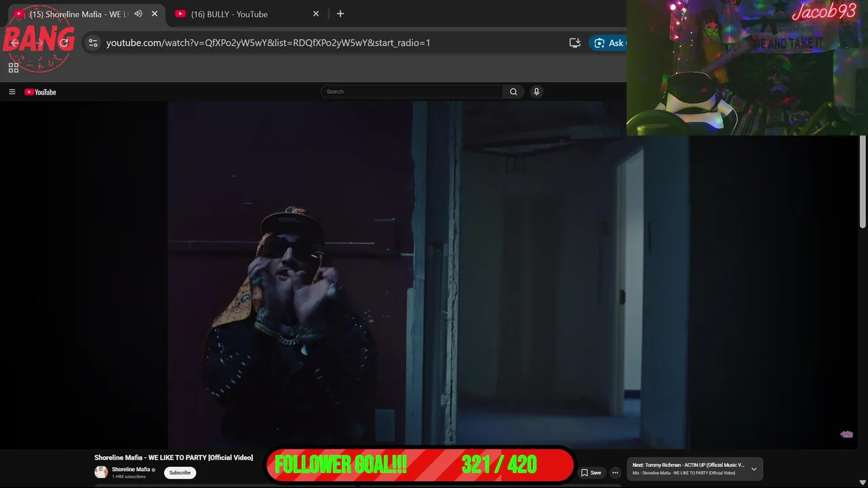This screenshot has width=868, height=488.
Task: Start voice search with microphone icon
Action: (536, 91)
